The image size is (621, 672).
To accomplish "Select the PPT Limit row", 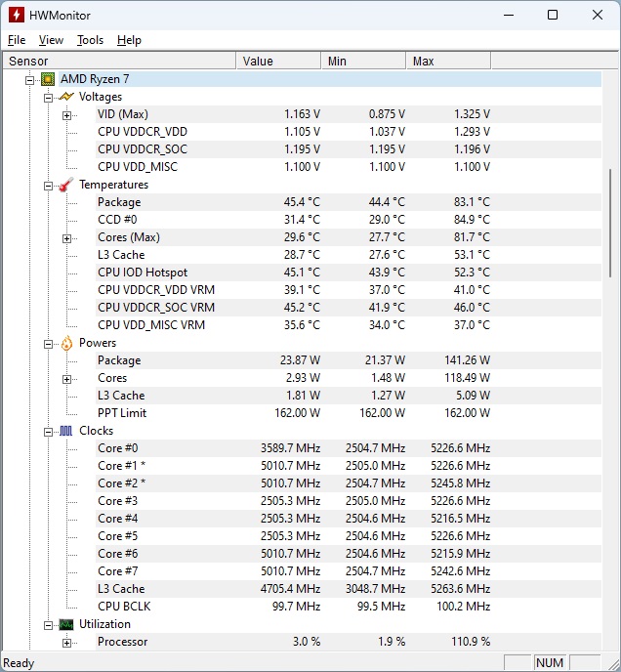I will click(349, 413).
